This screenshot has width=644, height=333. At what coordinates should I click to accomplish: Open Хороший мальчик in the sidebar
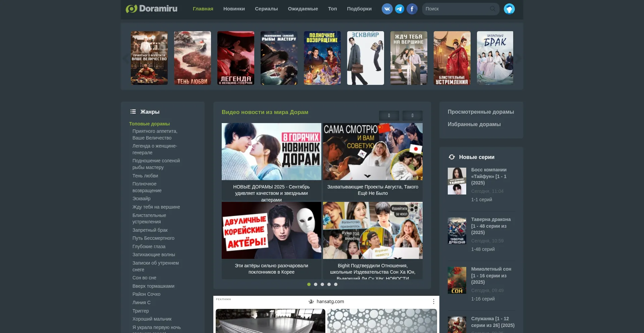point(152,319)
